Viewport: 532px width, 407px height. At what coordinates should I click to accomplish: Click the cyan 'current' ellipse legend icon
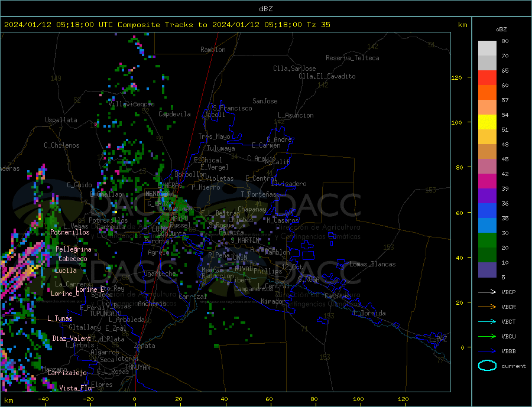click(487, 366)
